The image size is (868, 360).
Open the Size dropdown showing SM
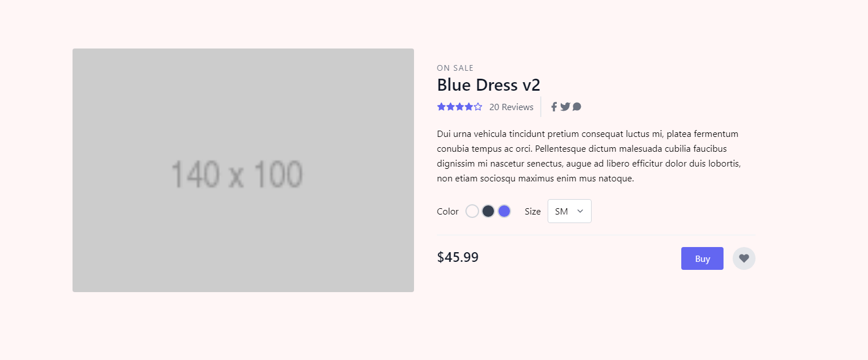click(569, 211)
